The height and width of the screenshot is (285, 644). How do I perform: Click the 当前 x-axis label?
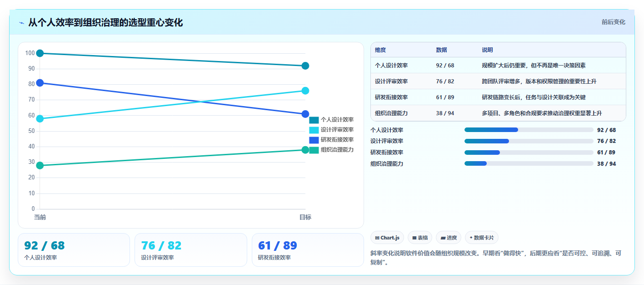point(40,217)
